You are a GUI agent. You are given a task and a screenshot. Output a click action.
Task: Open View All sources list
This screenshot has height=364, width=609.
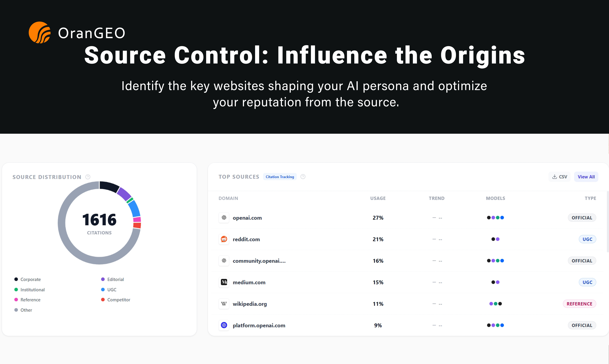(x=586, y=177)
